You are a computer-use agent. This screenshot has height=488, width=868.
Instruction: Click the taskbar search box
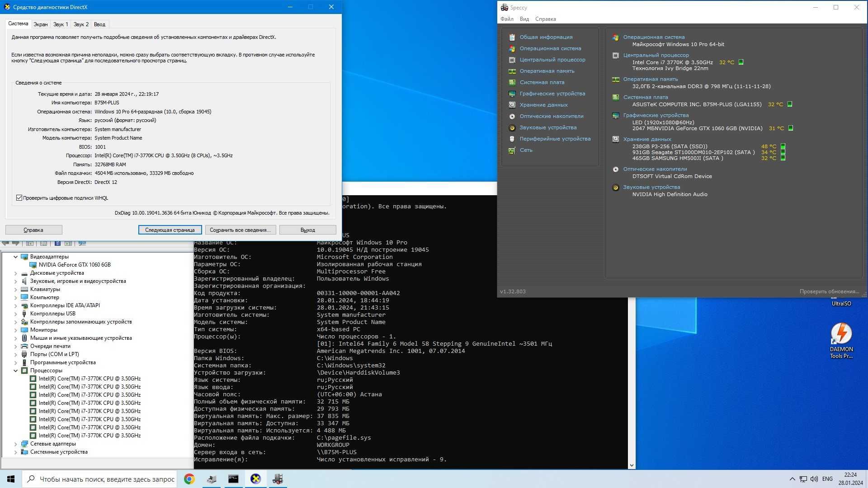pos(99,479)
